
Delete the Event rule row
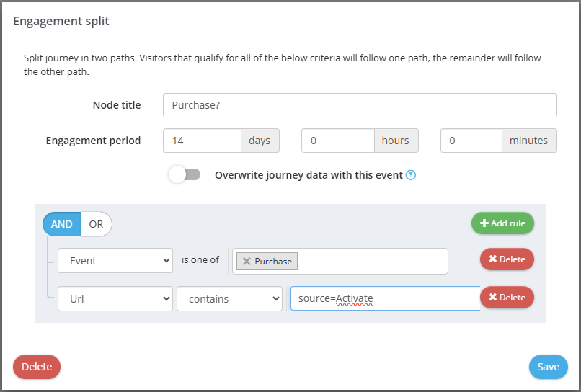[507, 259]
